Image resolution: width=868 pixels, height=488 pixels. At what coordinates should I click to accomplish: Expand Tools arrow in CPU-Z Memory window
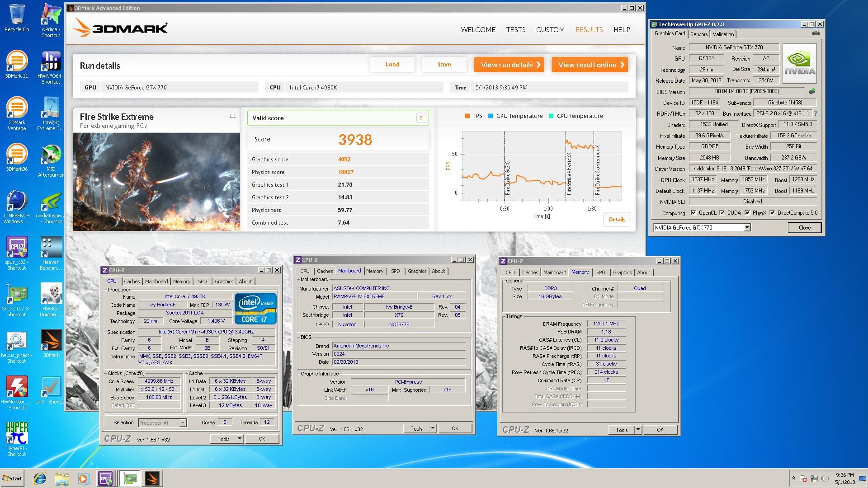(638, 429)
